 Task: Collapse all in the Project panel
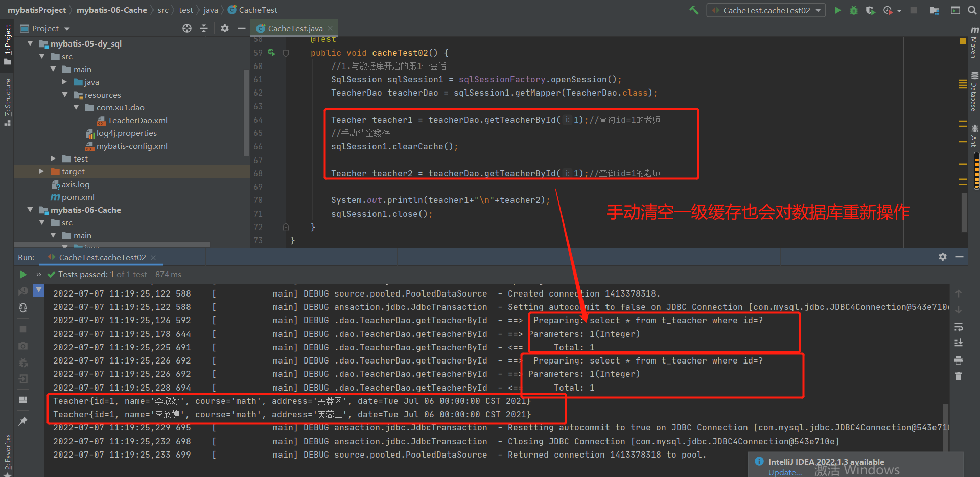[x=204, y=28]
